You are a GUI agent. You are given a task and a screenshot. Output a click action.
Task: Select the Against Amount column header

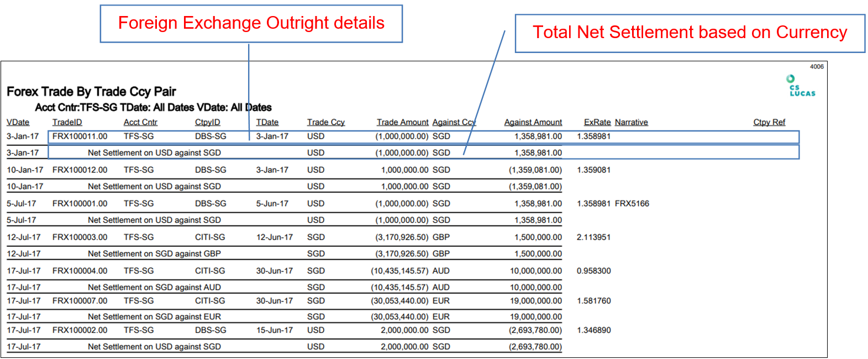point(533,122)
